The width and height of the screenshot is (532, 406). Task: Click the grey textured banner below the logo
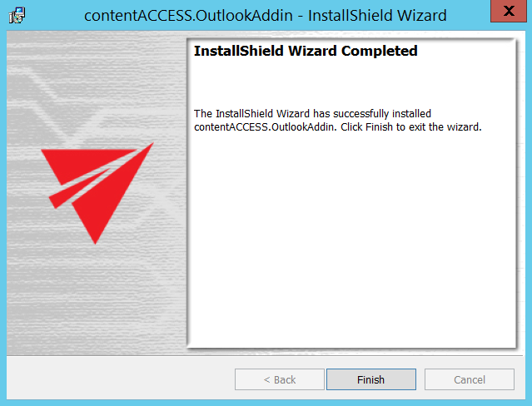97,299
